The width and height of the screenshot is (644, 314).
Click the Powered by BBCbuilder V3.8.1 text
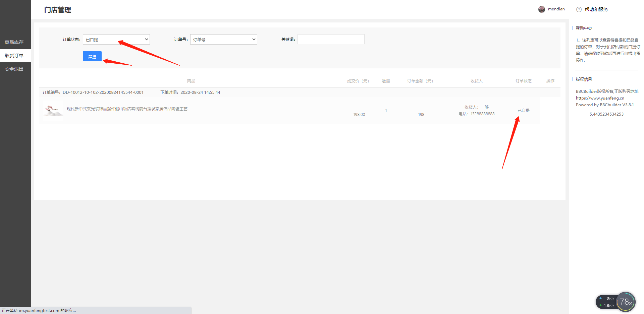point(605,105)
